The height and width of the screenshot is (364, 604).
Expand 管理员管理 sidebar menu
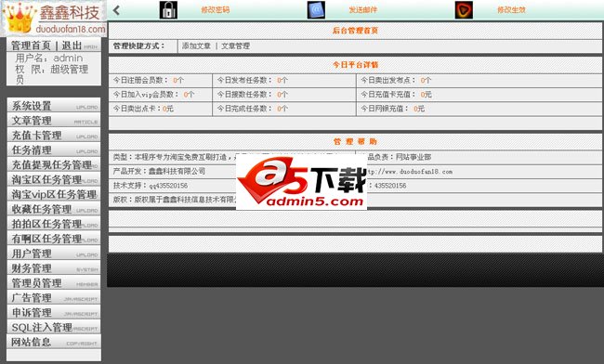tap(54, 282)
